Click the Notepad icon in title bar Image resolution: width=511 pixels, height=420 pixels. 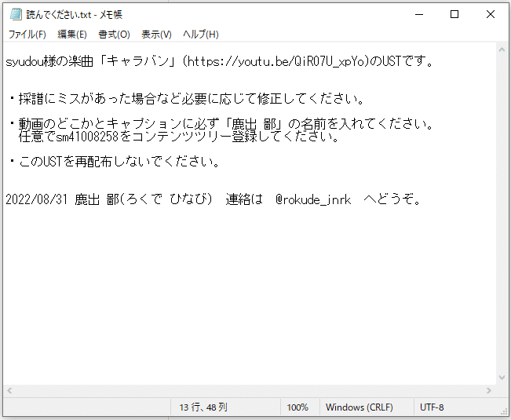16,14
